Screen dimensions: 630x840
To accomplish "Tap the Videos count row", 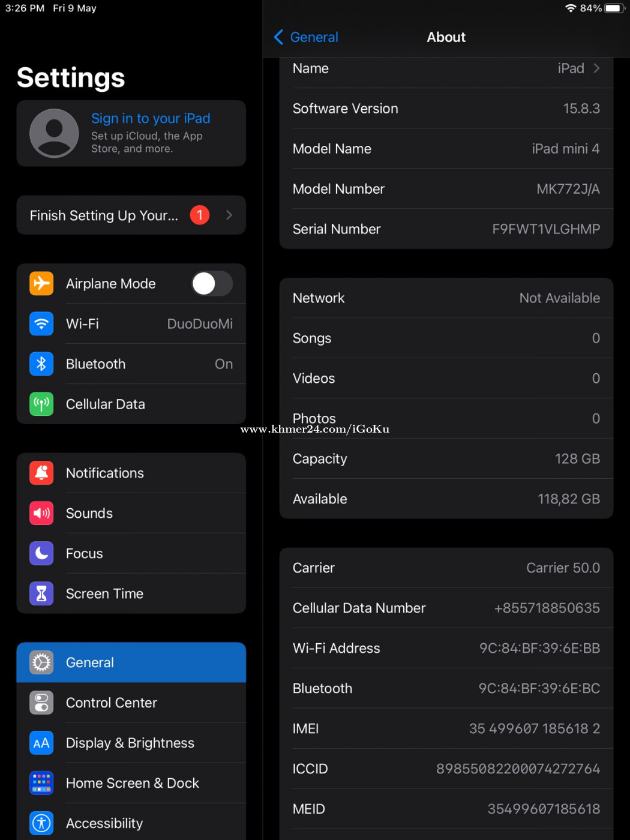I will 446,379.
